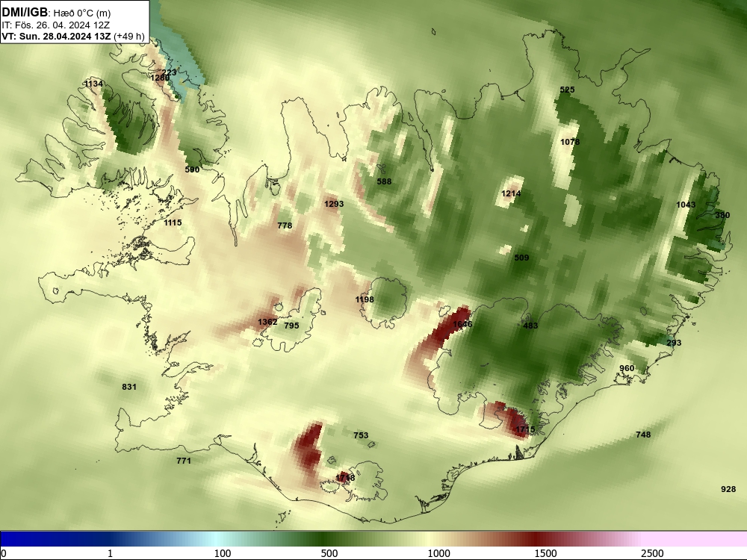Click the 1293 value label
Viewport: 747px width, 560px height.
click(x=334, y=204)
